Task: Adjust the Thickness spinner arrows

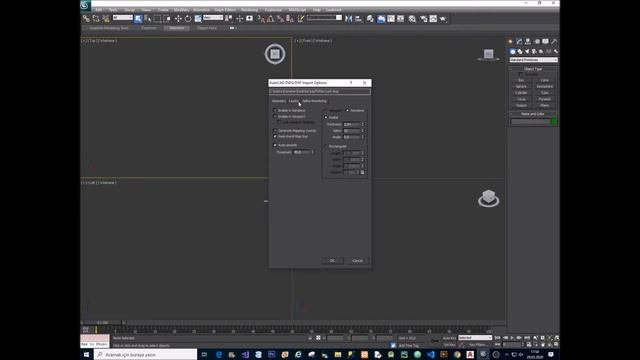Action: [x=362, y=124]
